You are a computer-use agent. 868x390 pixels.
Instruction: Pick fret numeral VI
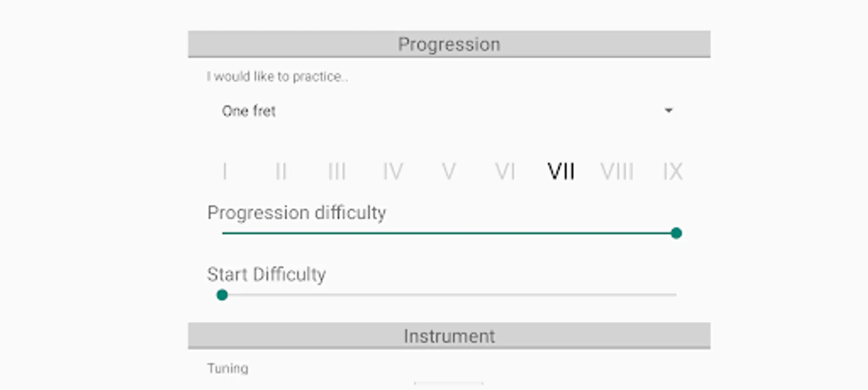505,172
